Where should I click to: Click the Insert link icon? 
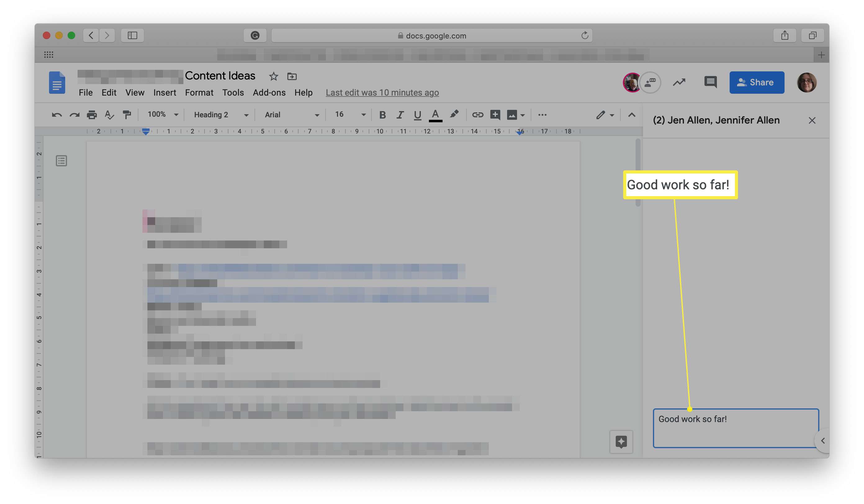[477, 115]
